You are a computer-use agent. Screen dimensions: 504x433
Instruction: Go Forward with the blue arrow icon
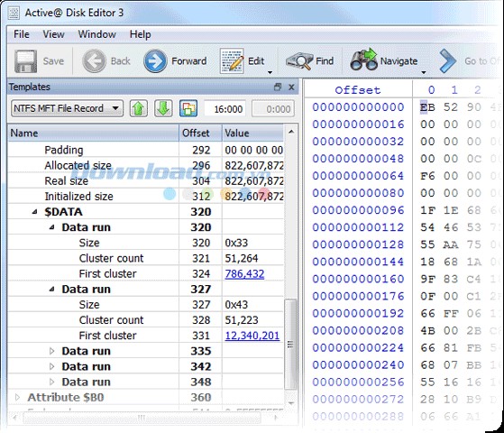[x=155, y=60]
